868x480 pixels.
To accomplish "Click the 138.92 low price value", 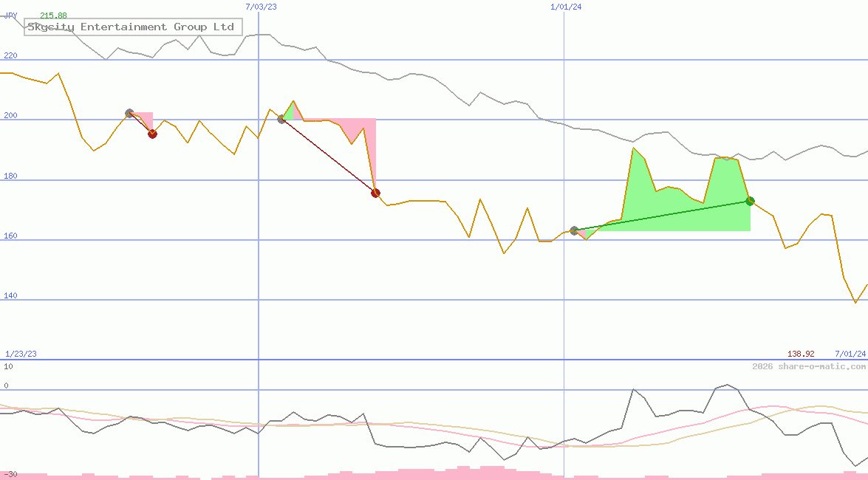I will point(801,354).
